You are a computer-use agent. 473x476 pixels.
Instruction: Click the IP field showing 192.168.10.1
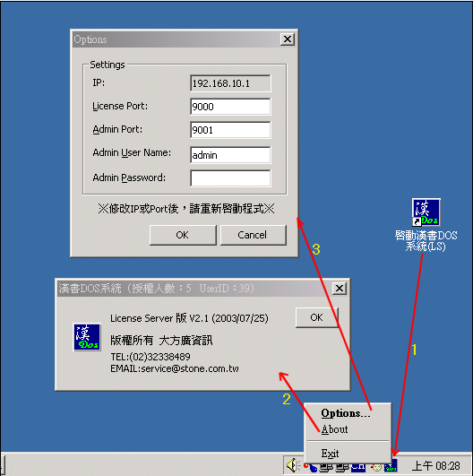point(230,83)
